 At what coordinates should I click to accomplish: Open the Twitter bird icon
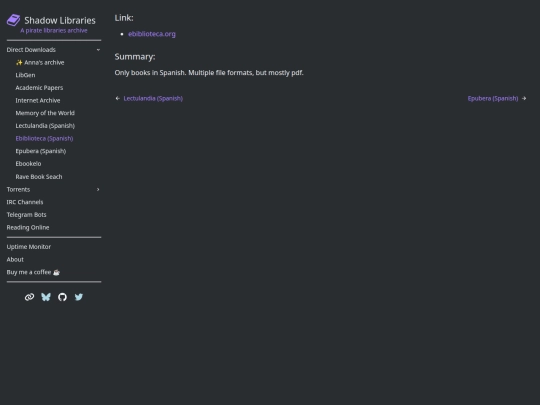(x=79, y=297)
